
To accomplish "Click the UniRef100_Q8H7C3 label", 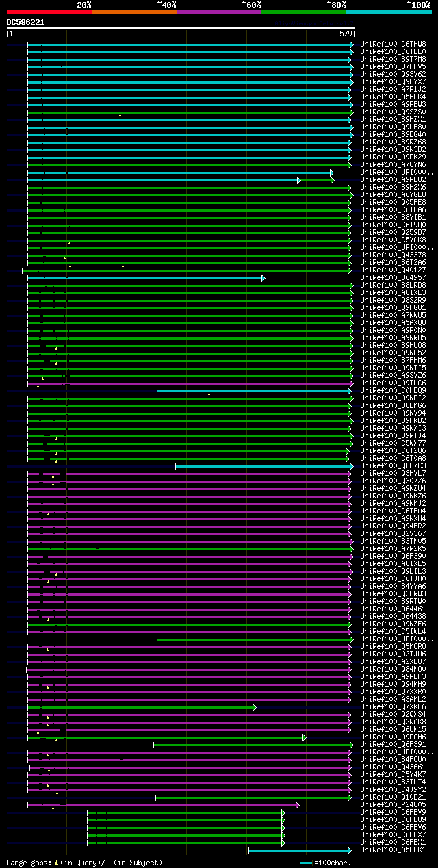I will [x=393, y=465].
